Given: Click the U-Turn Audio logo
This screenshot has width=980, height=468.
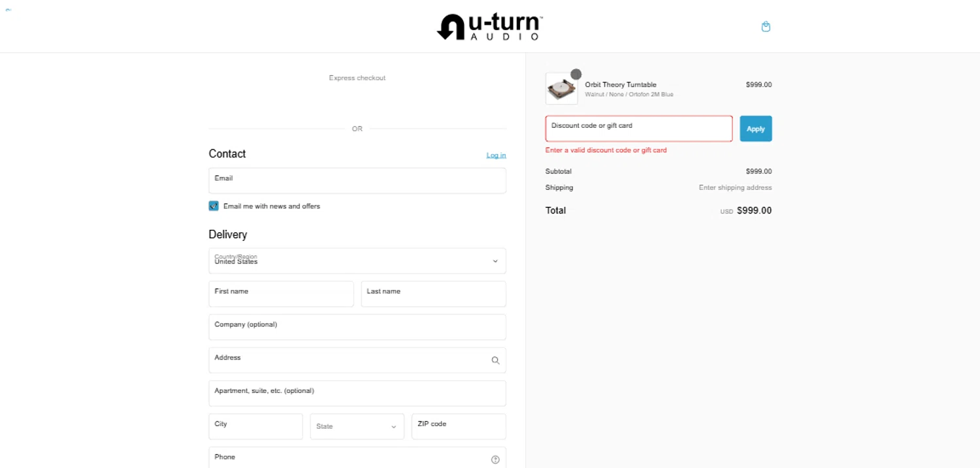Looking at the screenshot, I should tap(490, 27).
